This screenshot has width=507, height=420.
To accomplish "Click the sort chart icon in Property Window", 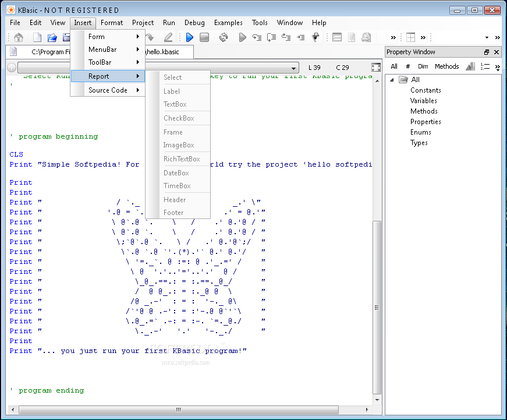I will [x=470, y=66].
